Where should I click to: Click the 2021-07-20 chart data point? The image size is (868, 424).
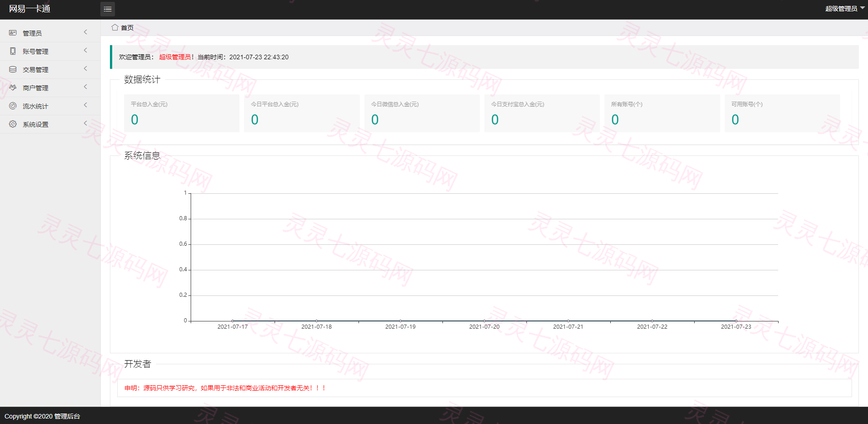[484, 321]
